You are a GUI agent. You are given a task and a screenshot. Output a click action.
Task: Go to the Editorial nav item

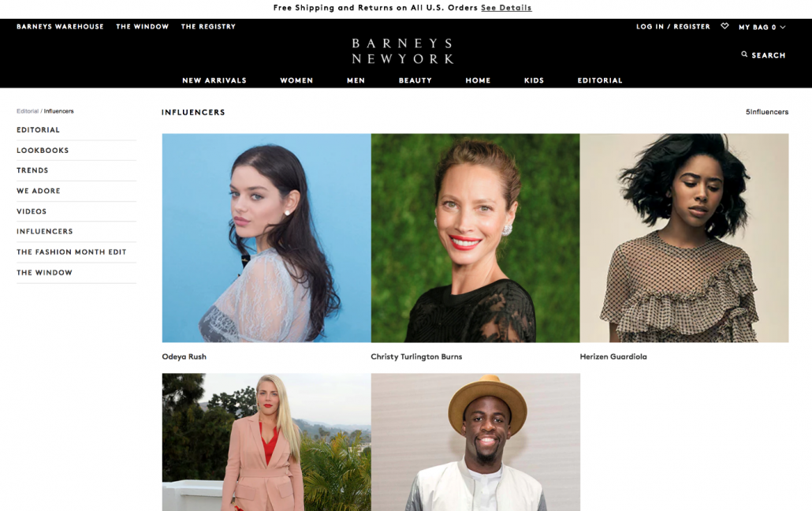click(x=600, y=80)
